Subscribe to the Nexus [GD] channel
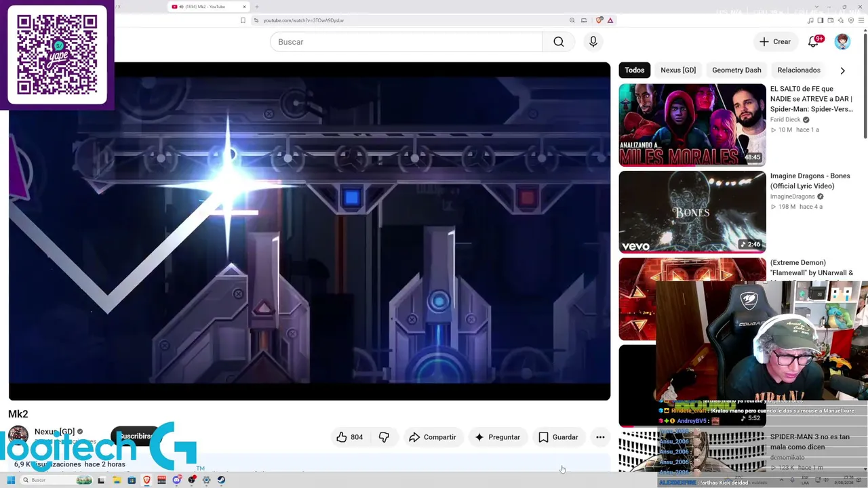This screenshot has height=488, width=868. pos(136,436)
